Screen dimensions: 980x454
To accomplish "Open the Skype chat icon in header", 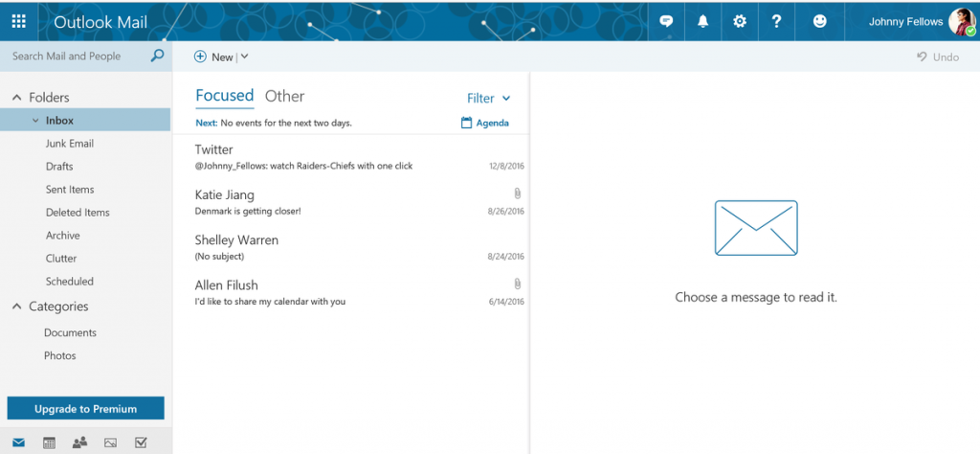I will click(x=666, y=21).
